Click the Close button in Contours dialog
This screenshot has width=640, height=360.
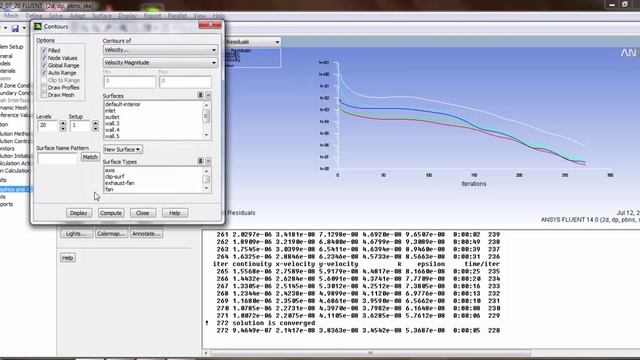point(142,213)
